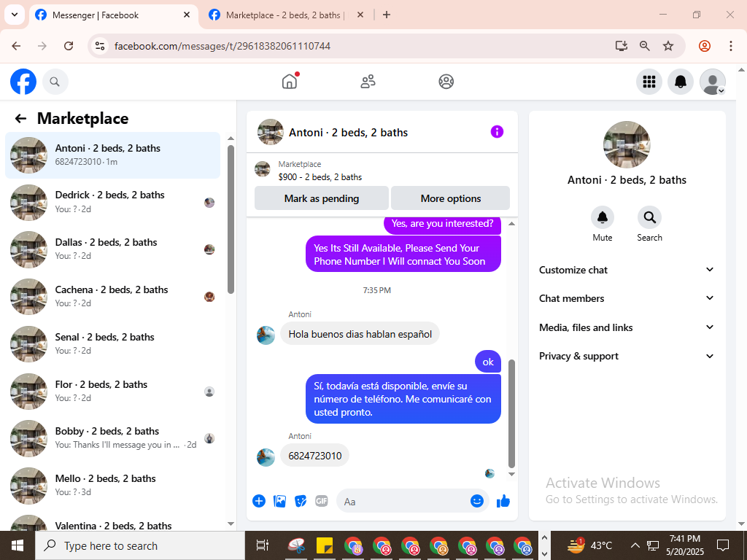Open the Antoni conversation in list
The width and height of the screenshot is (747, 560).
tap(112, 155)
